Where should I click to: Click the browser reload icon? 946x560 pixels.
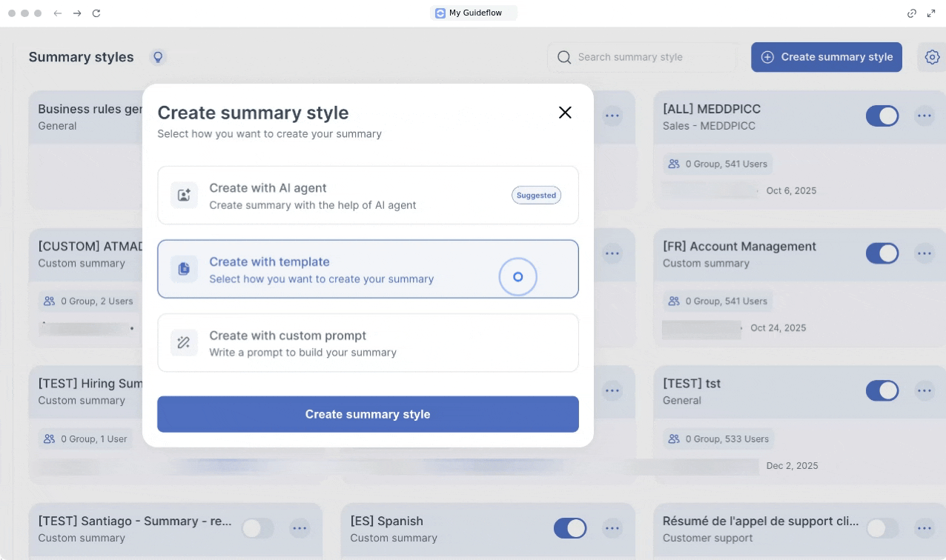tap(96, 13)
